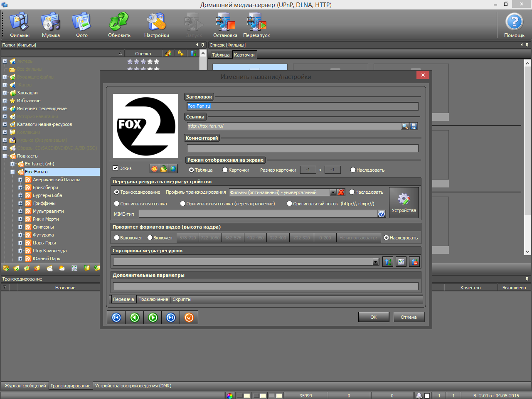Select the Карточки display mode radio button
The width and height of the screenshot is (532, 399).
tap(225, 170)
